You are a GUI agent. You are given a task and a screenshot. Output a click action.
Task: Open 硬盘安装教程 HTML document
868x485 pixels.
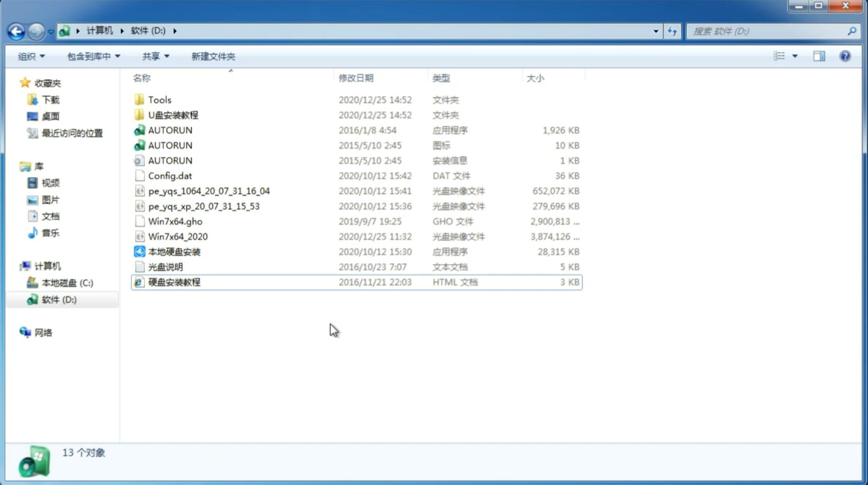pos(173,282)
